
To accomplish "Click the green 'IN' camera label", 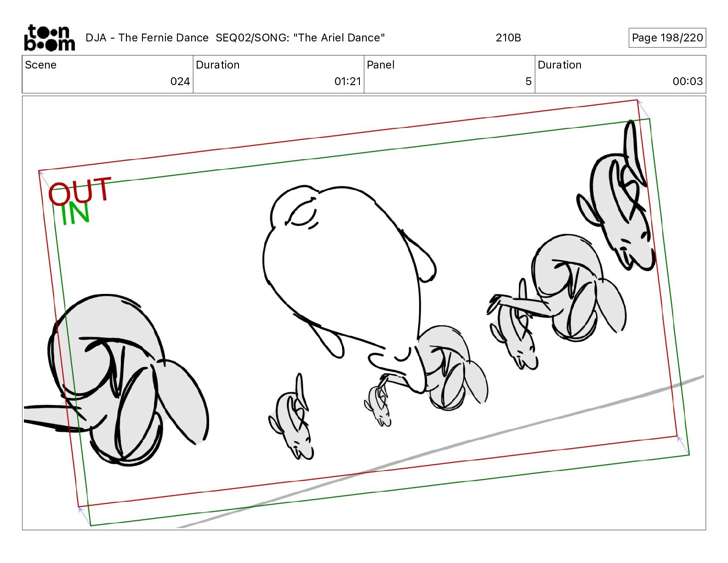I will point(75,214).
